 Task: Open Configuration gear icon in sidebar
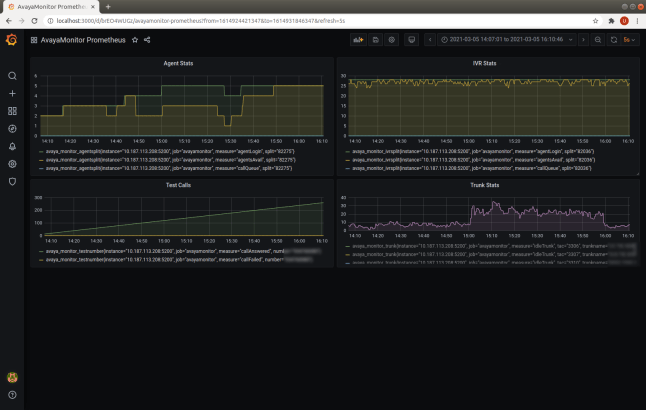12,164
